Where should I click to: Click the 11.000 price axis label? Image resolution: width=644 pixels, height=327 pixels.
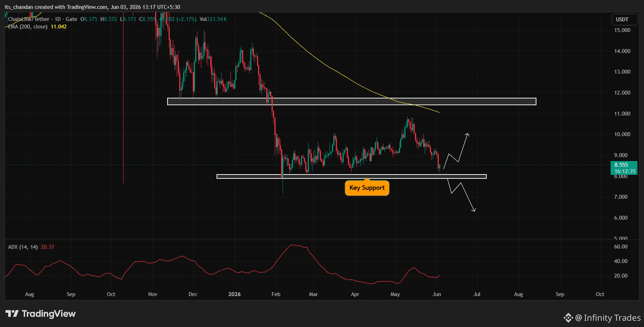[622, 114]
